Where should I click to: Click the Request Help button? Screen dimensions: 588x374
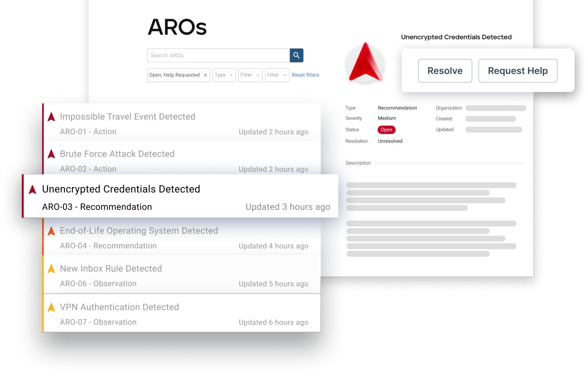click(518, 71)
